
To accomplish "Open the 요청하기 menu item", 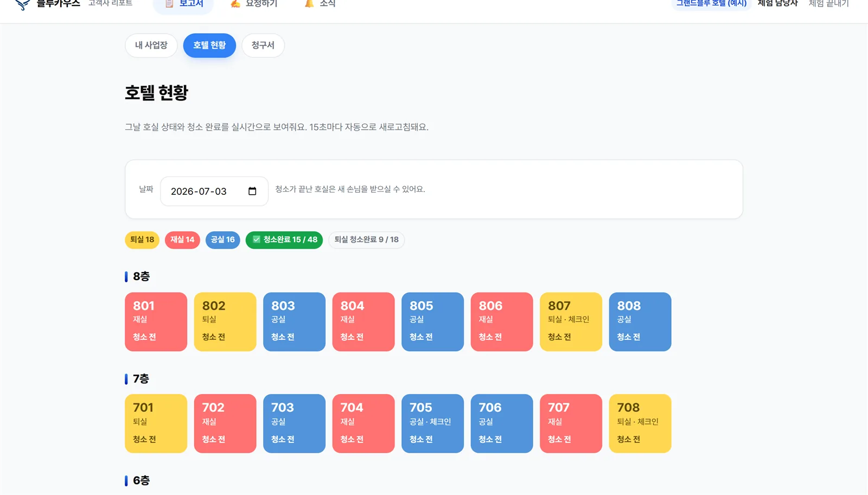I will pyautogui.click(x=254, y=4).
